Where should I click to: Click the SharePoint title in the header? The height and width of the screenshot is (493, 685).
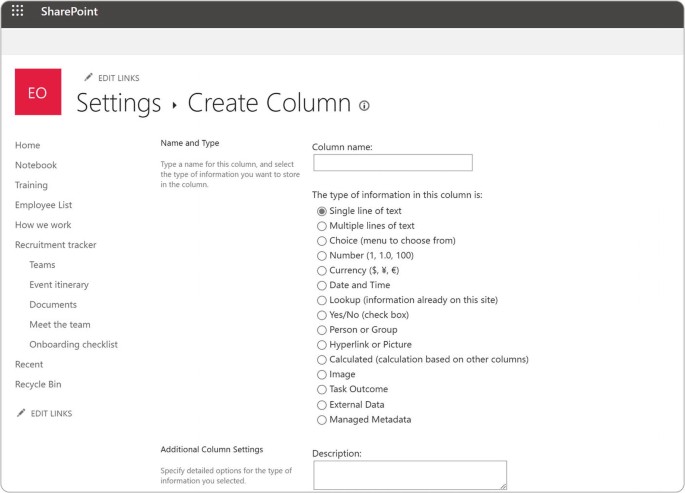tap(69, 11)
